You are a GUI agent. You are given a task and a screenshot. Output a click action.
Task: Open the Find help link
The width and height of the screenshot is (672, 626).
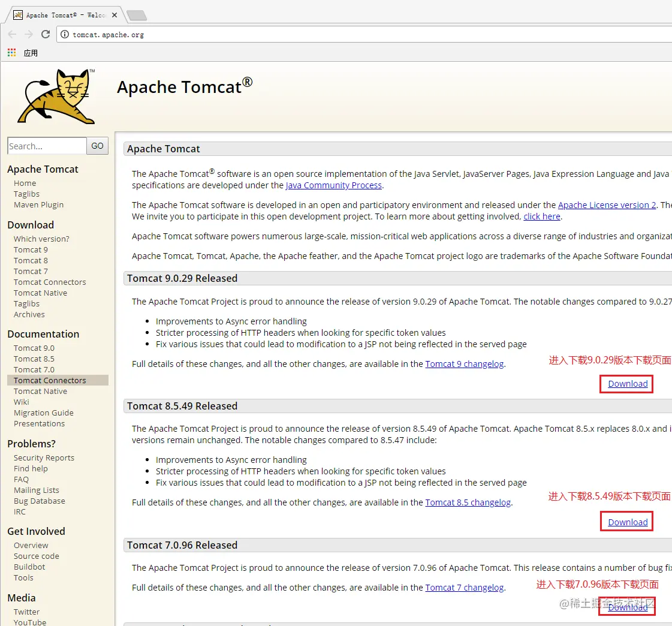(31, 469)
